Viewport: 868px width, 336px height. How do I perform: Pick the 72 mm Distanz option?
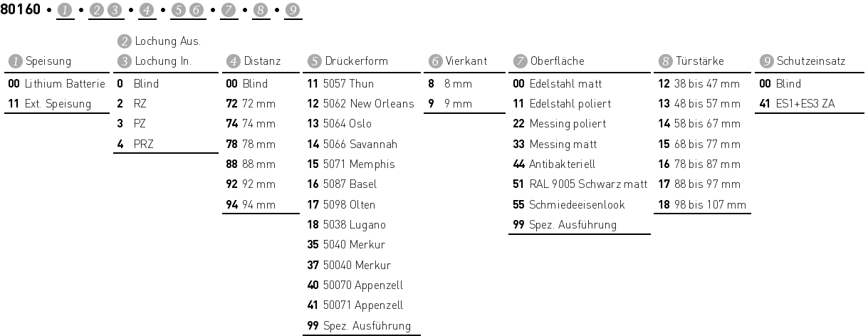(250, 104)
